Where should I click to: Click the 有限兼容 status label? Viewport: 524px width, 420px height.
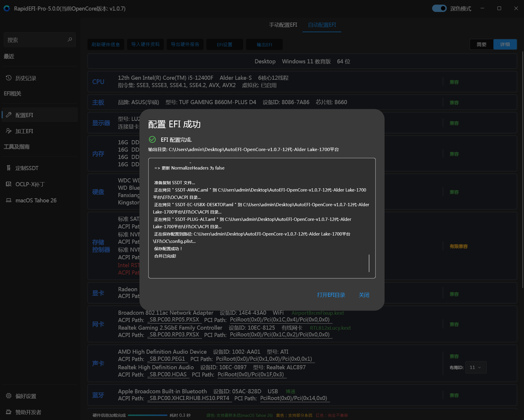pyautogui.click(x=459, y=246)
